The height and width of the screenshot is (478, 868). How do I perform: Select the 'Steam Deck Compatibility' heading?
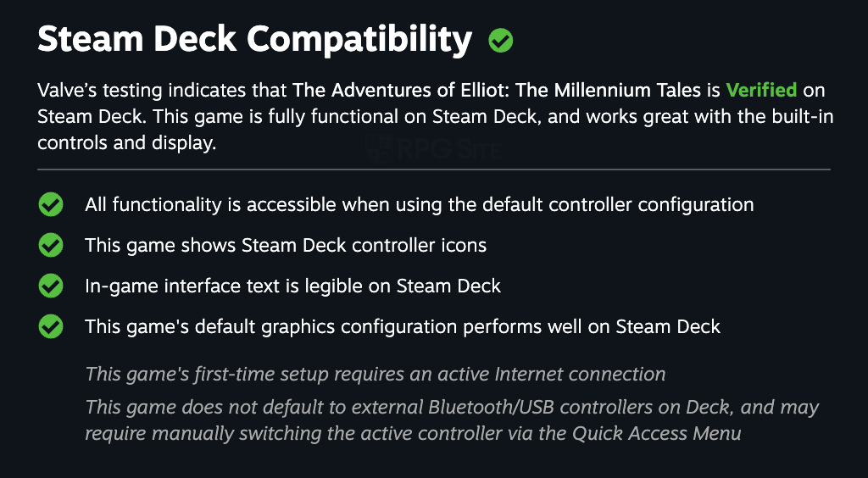254,40
